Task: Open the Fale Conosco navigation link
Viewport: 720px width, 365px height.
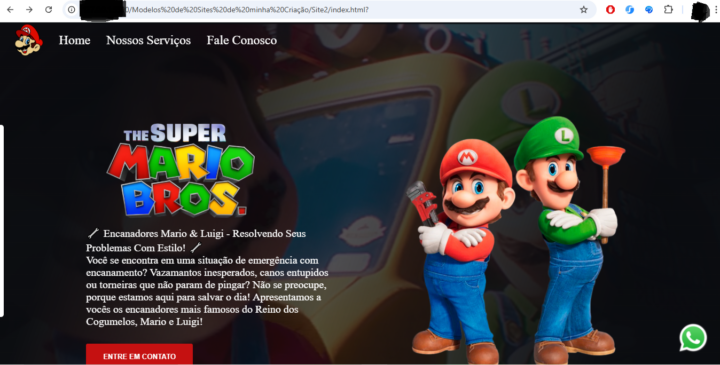Action: click(x=242, y=40)
